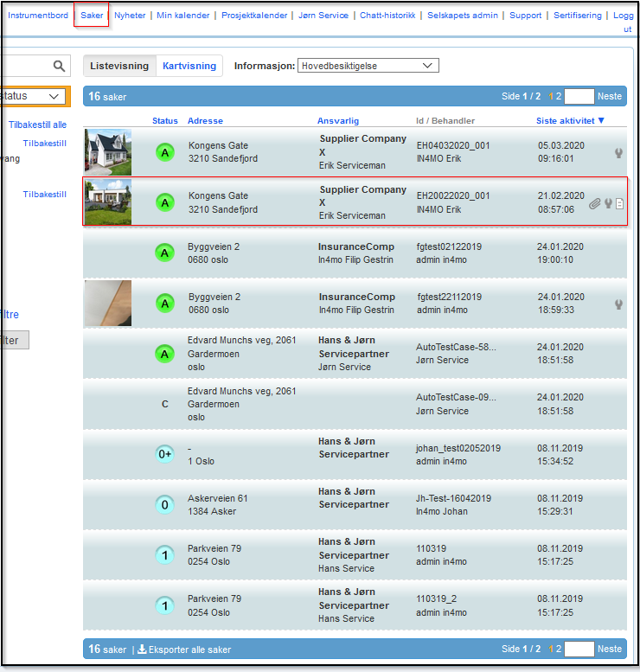Open paperclip attachment icon on EH20022020_001
640x672 pixels.
(x=595, y=204)
